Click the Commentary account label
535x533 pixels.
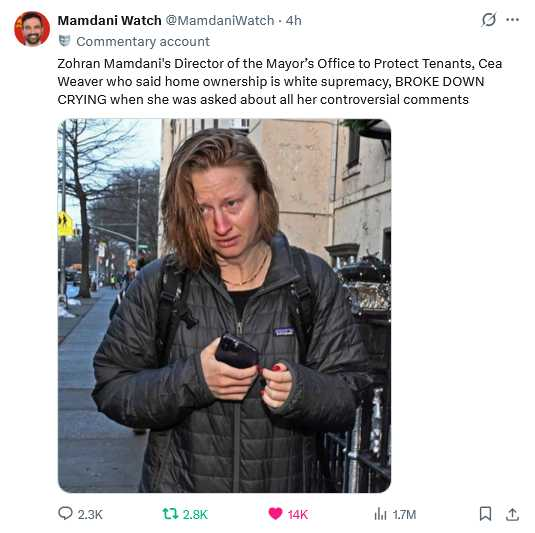click(143, 42)
